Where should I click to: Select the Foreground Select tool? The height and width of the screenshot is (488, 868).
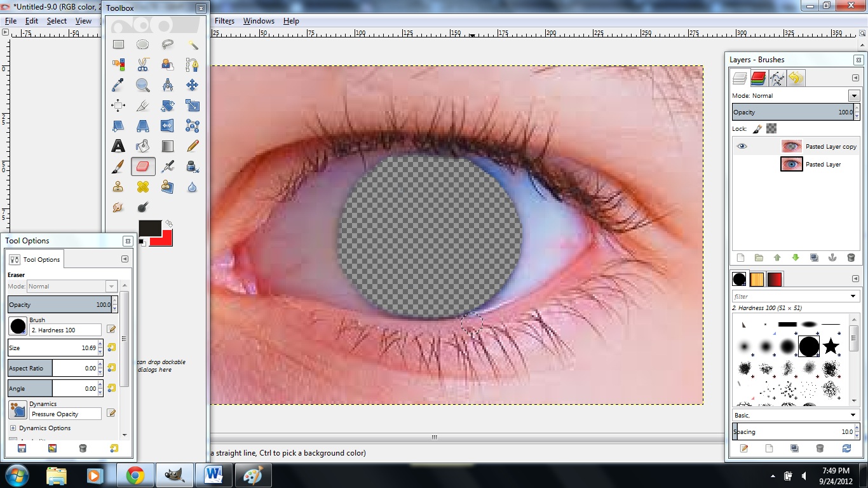click(x=168, y=65)
